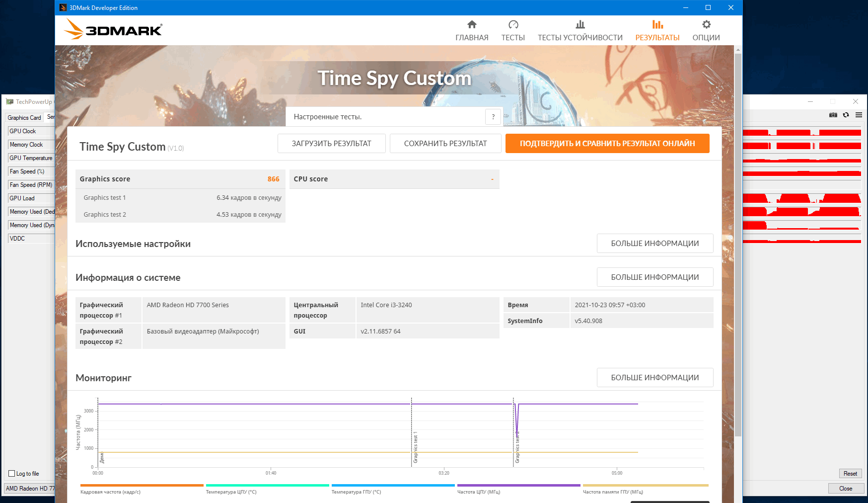Click БОЛЬШЕ ИНФОРМАЦИИ for Информация о системе
The image size is (868, 503).
point(655,277)
